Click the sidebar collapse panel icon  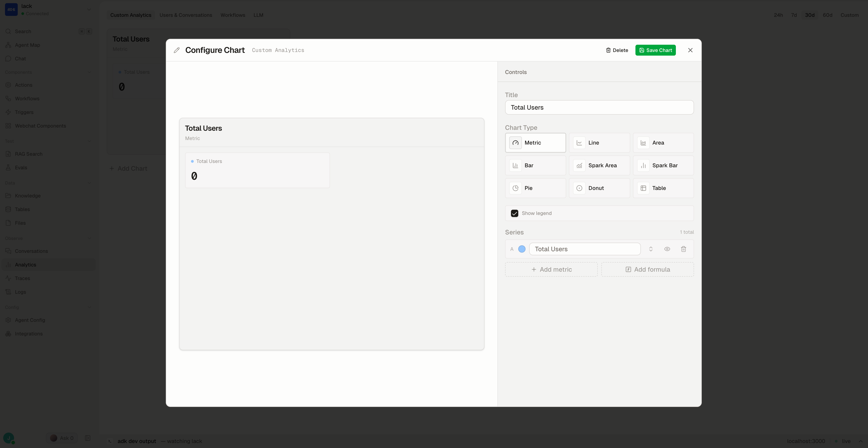[88, 438]
